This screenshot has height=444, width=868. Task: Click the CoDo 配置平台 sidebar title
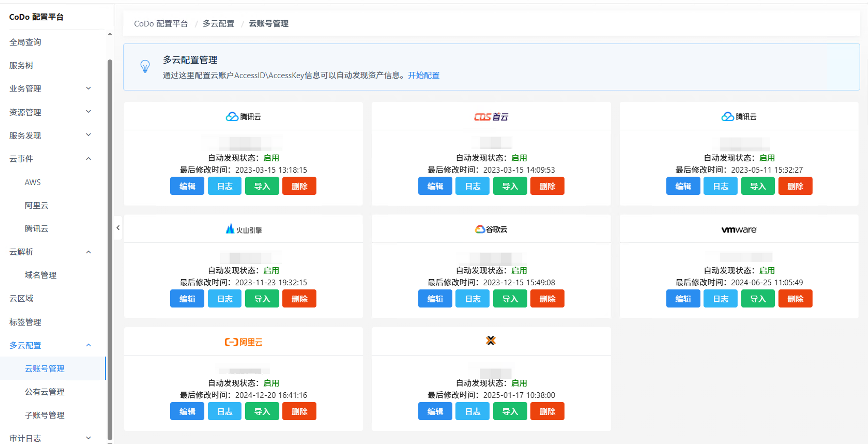click(x=36, y=17)
